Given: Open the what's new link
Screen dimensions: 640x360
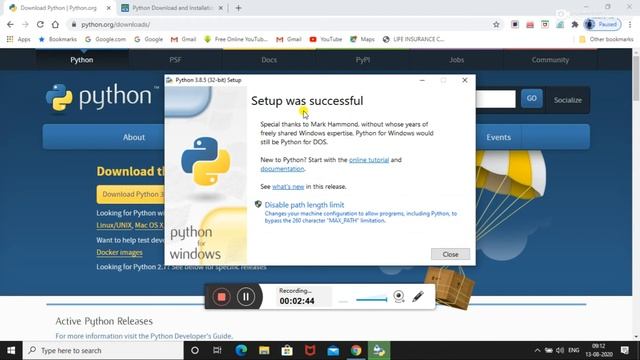Looking at the screenshot, I should point(288,187).
